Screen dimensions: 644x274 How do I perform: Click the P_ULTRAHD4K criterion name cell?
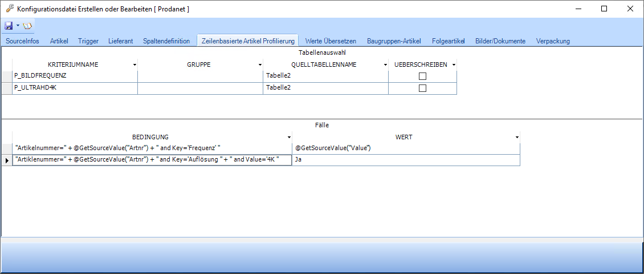[74, 88]
